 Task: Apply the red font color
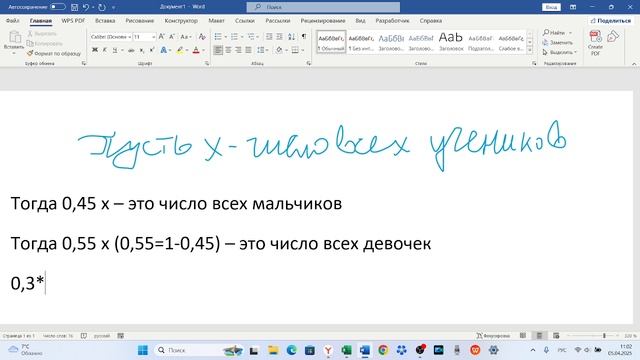pyautogui.click(x=196, y=50)
